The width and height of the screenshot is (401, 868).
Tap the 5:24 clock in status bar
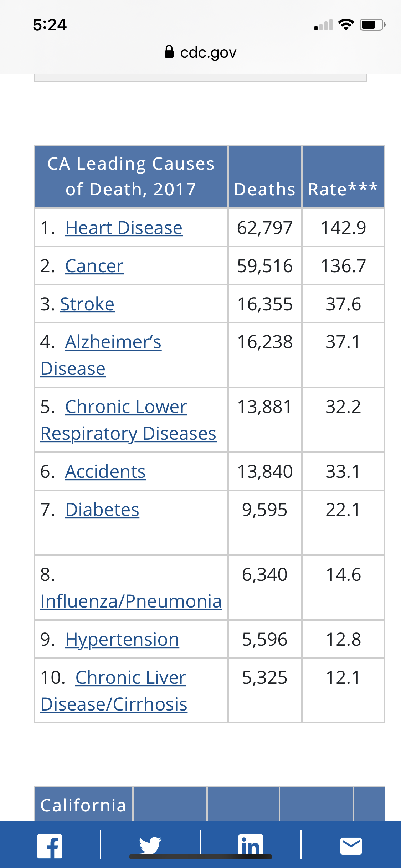[50, 25]
